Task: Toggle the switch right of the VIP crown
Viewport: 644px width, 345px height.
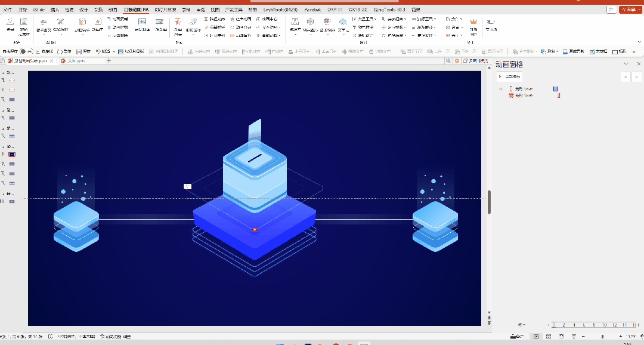Action: (x=490, y=22)
